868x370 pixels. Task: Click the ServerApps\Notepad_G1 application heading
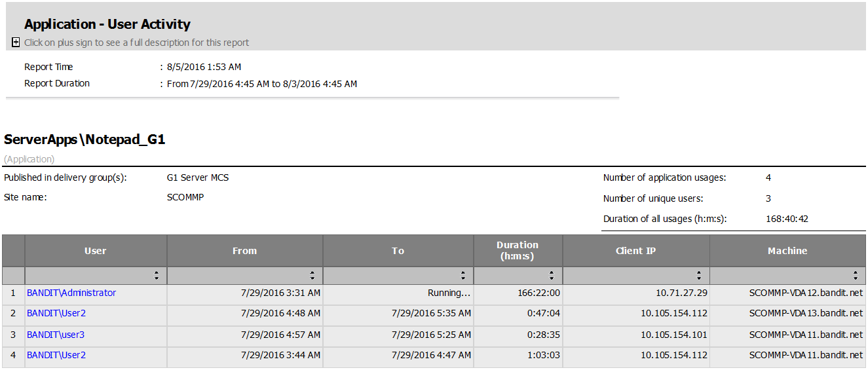pyautogui.click(x=85, y=139)
